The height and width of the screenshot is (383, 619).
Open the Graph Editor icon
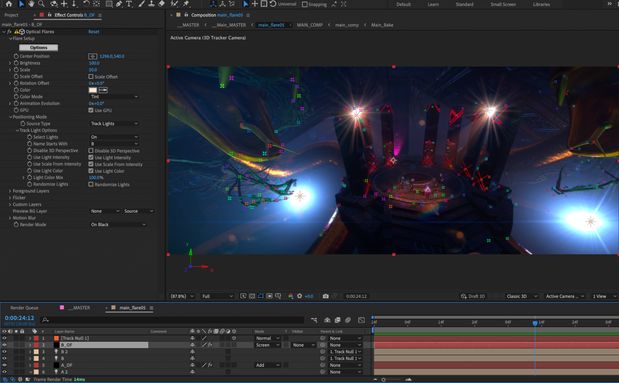coord(362,320)
